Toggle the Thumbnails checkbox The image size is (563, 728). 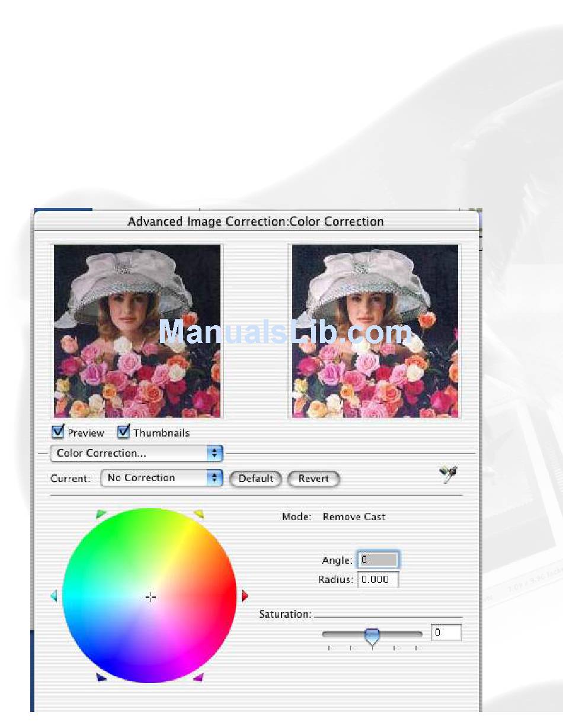[123, 432]
